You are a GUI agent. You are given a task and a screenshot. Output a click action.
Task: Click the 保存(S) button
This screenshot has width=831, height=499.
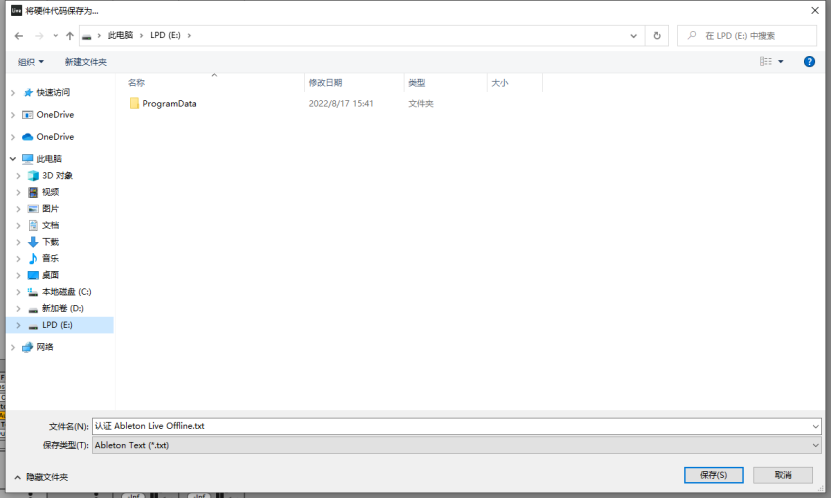[713, 475]
